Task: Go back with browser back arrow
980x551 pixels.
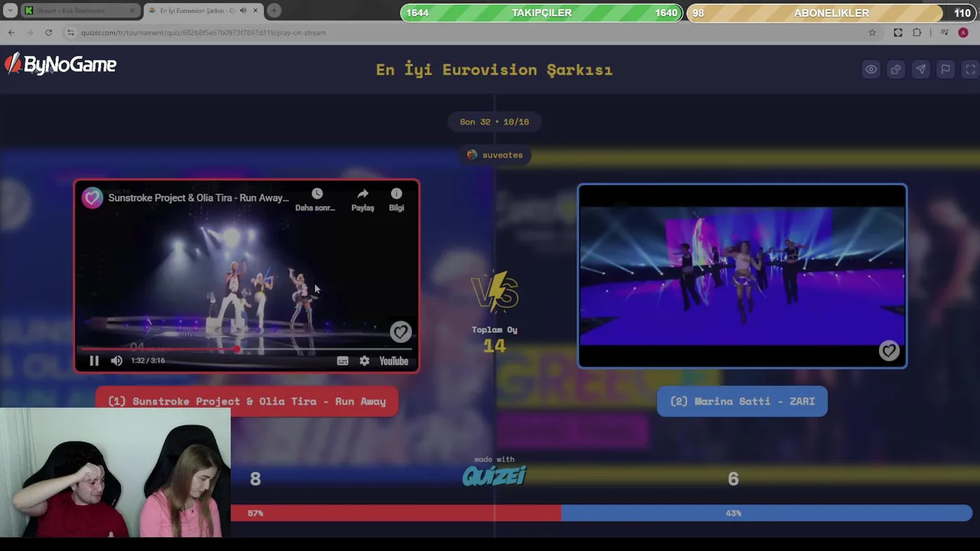Action: point(11,32)
